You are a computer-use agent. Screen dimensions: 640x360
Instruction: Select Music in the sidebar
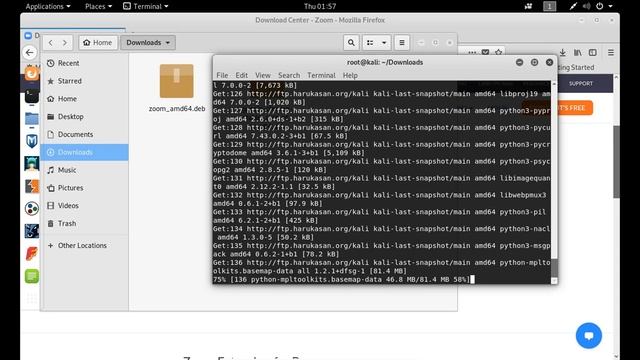(x=84, y=170)
